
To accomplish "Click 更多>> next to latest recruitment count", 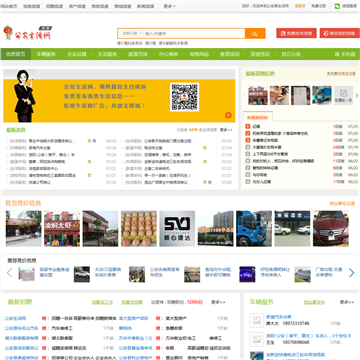I will [218, 302].
